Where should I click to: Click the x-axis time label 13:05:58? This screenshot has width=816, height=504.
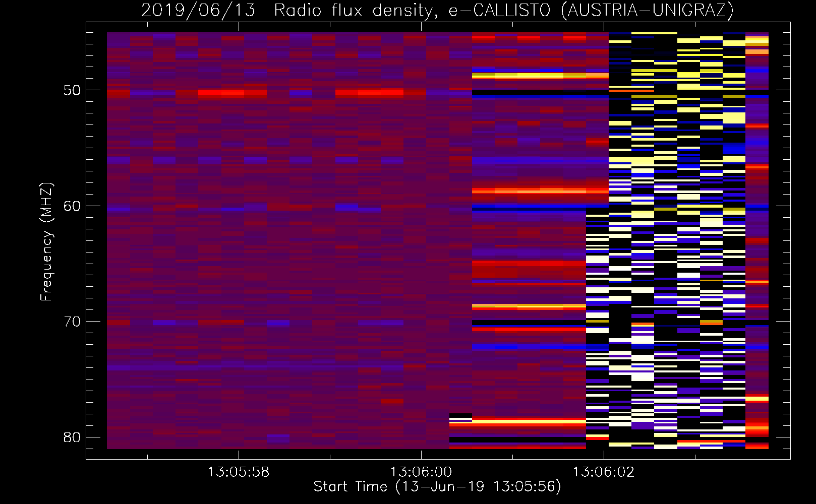(239, 472)
